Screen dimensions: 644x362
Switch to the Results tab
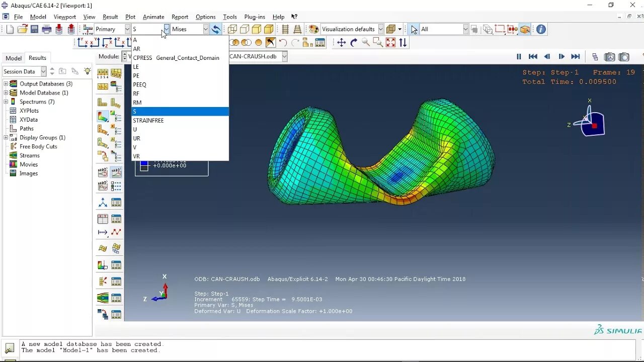click(37, 58)
